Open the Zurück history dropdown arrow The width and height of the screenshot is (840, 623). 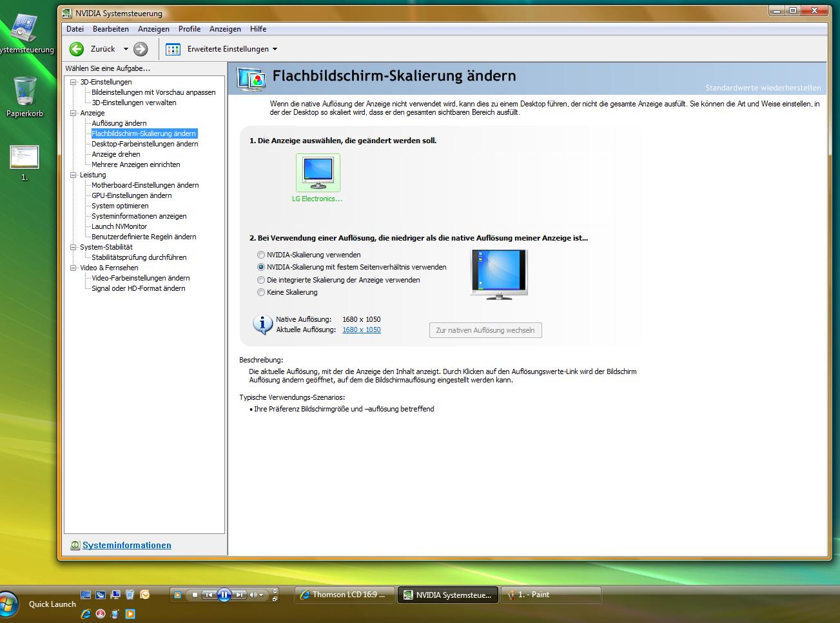(126, 49)
